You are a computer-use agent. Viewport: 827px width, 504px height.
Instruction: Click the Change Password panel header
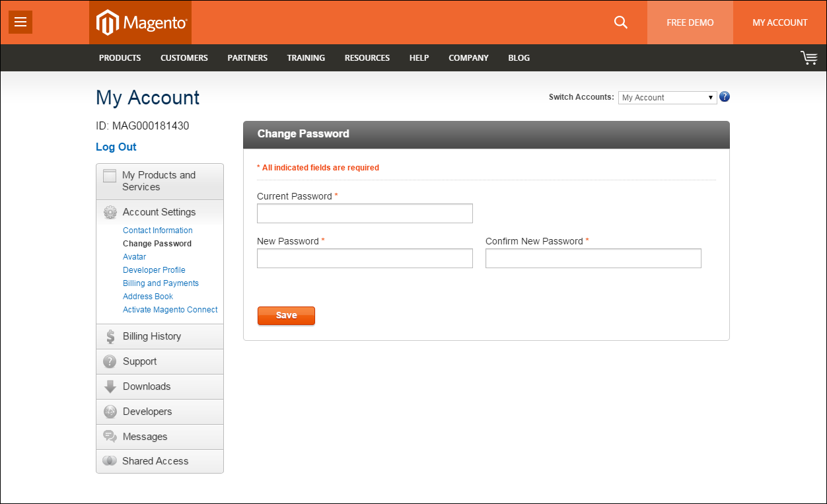486,135
